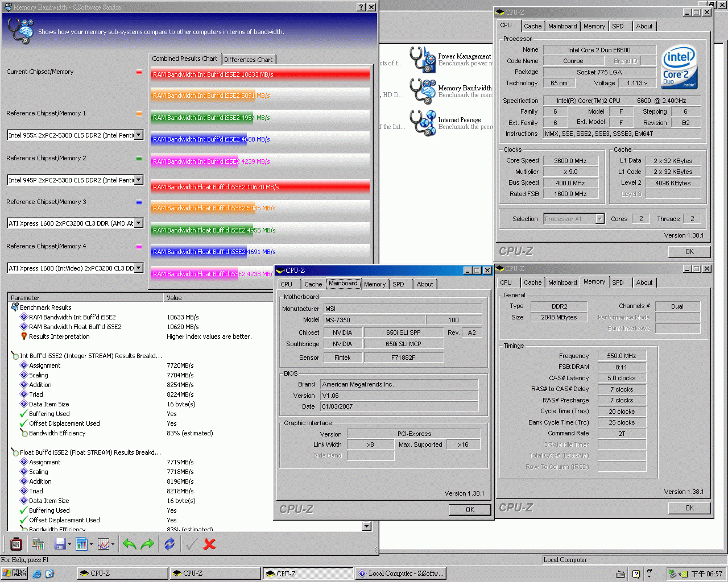Viewport: 728px width, 582px height.
Task: Open the Memory tab in the mainboard CPU-Z window
Action: (375, 284)
